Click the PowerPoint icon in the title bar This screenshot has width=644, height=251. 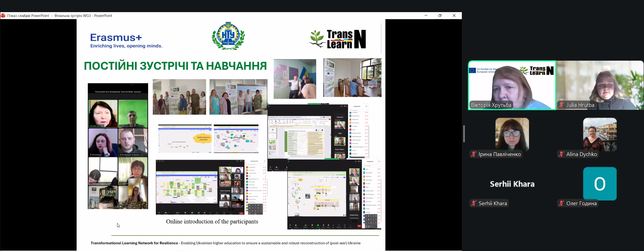[3, 15]
